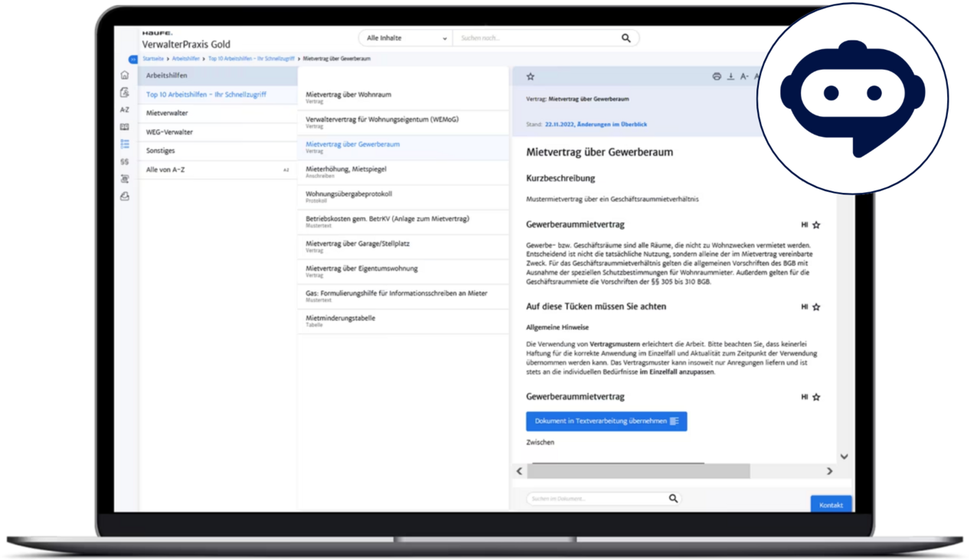The height and width of the screenshot is (560, 980).
Task: Open the A-Z index sidebar icon
Action: click(x=125, y=109)
